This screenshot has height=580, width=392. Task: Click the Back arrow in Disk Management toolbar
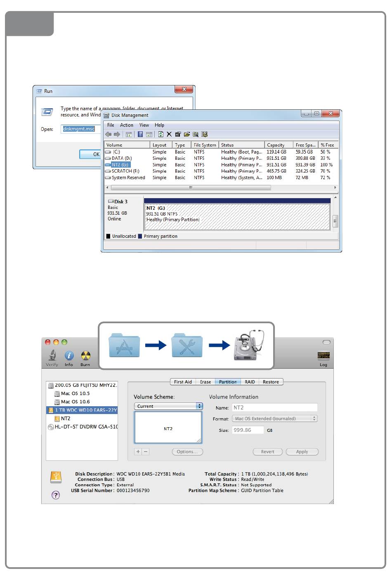109,134
